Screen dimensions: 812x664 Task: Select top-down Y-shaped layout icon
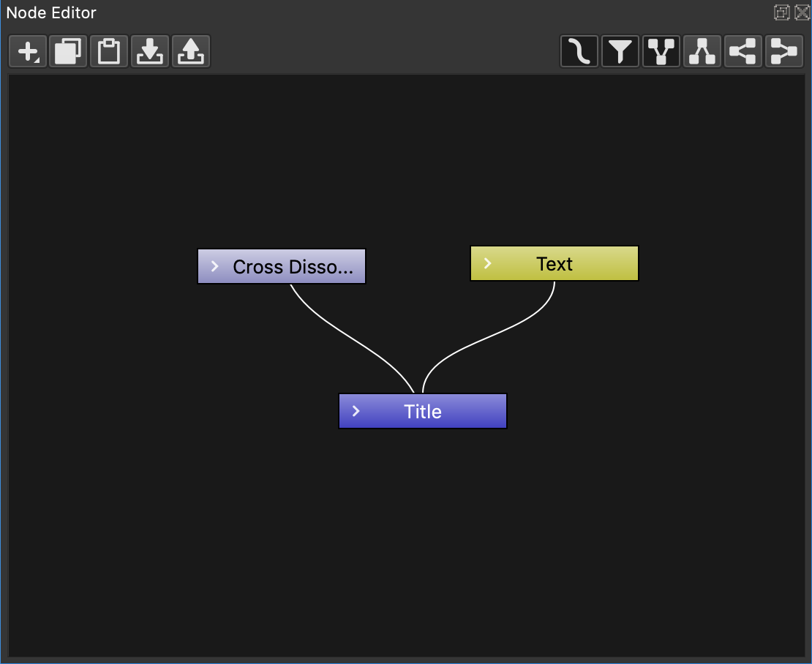tap(661, 51)
